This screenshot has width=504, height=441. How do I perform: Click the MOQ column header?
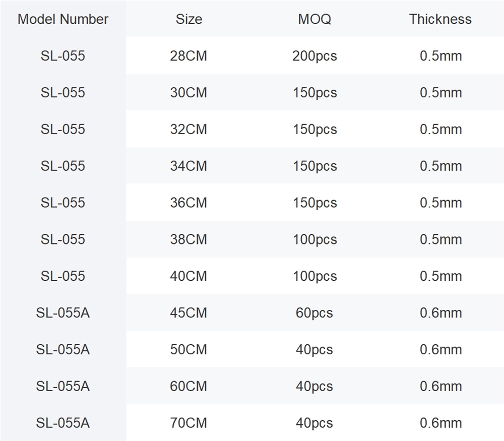coord(314,19)
